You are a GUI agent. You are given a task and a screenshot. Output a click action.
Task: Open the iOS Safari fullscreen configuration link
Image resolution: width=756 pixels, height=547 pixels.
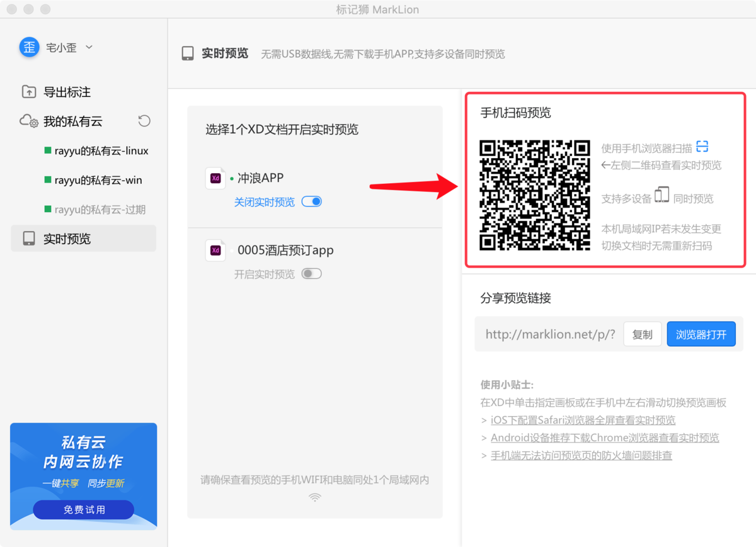(x=583, y=420)
